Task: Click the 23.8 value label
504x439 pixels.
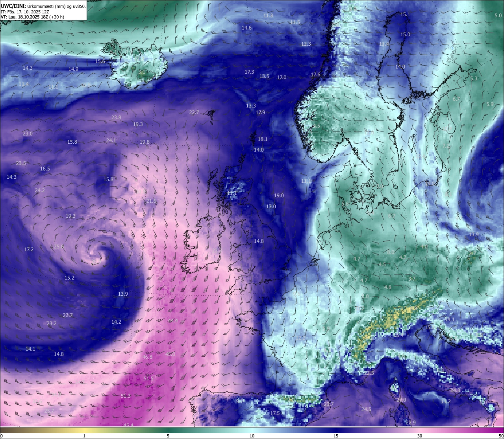Action: click(x=116, y=117)
